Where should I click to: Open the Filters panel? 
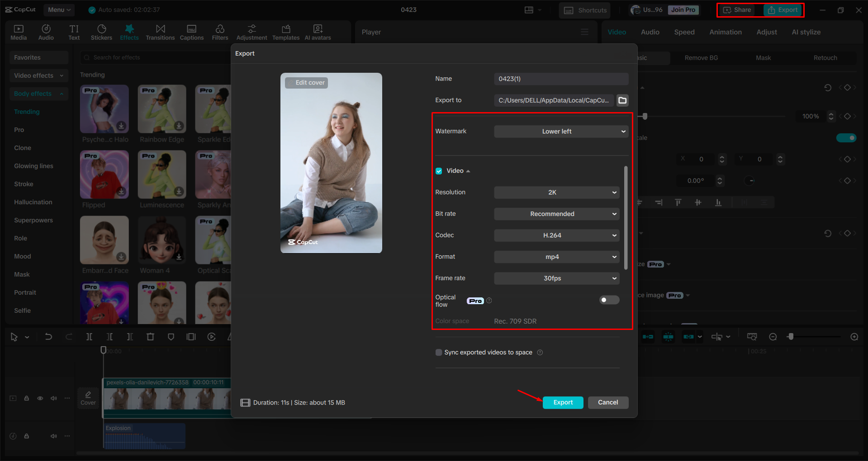coord(220,32)
